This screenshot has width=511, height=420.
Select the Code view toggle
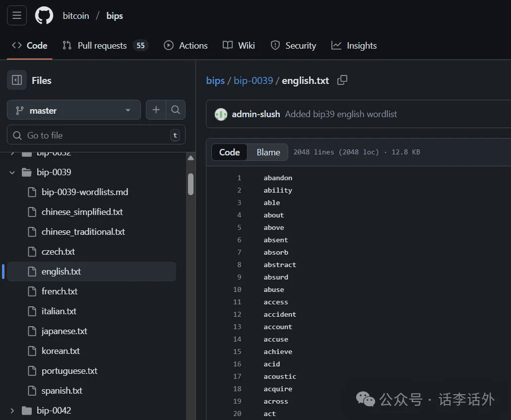[x=229, y=152]
